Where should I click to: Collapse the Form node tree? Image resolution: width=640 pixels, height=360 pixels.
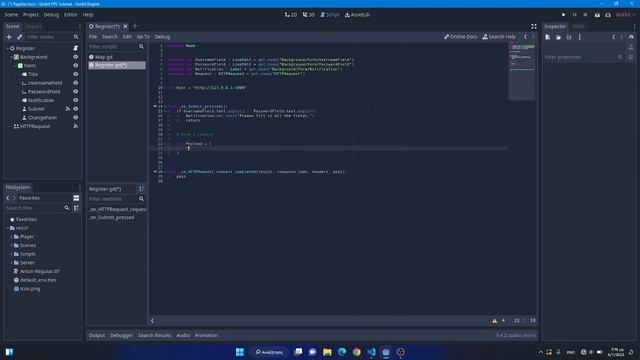tap(16, 66)
